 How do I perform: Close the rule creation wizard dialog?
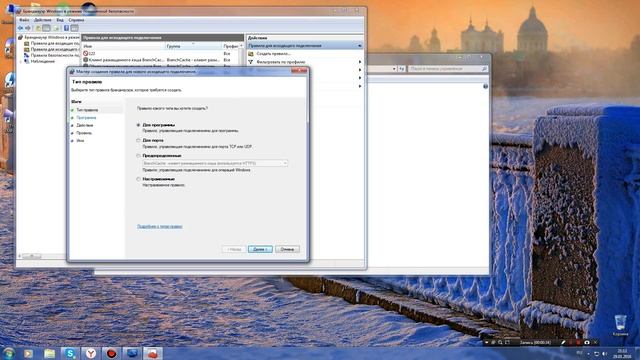[299, 71]
